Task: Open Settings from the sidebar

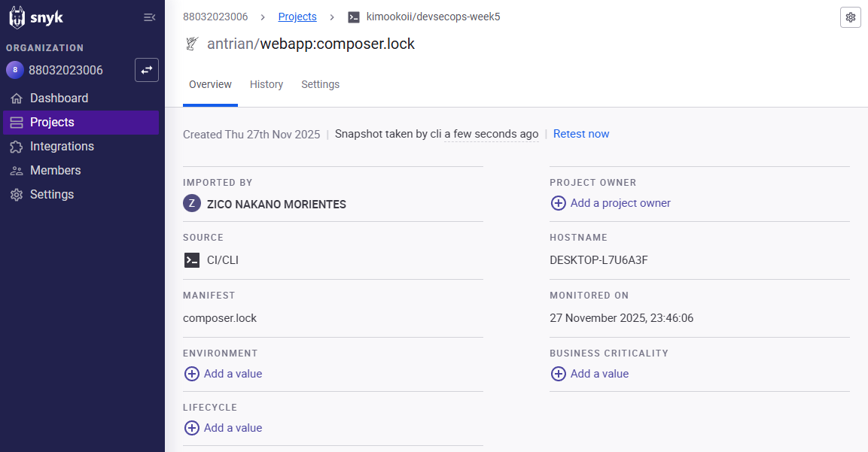Action: (x=52, y=195)
